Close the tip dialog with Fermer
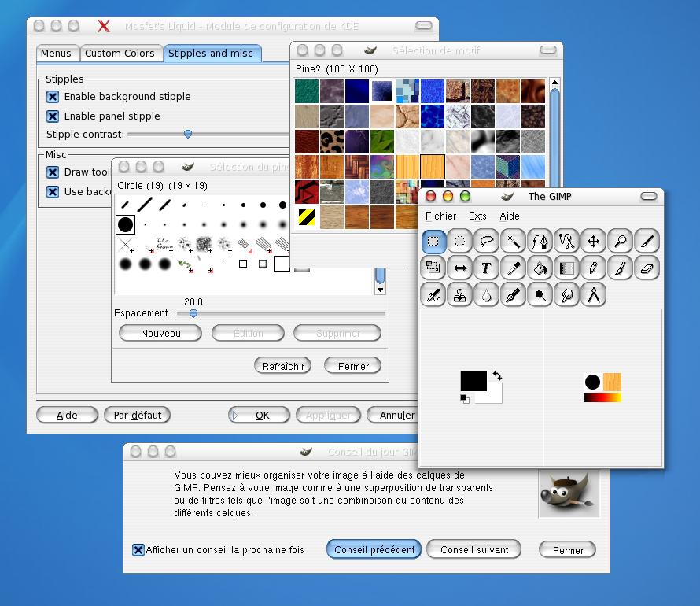 tap(567, 550)
